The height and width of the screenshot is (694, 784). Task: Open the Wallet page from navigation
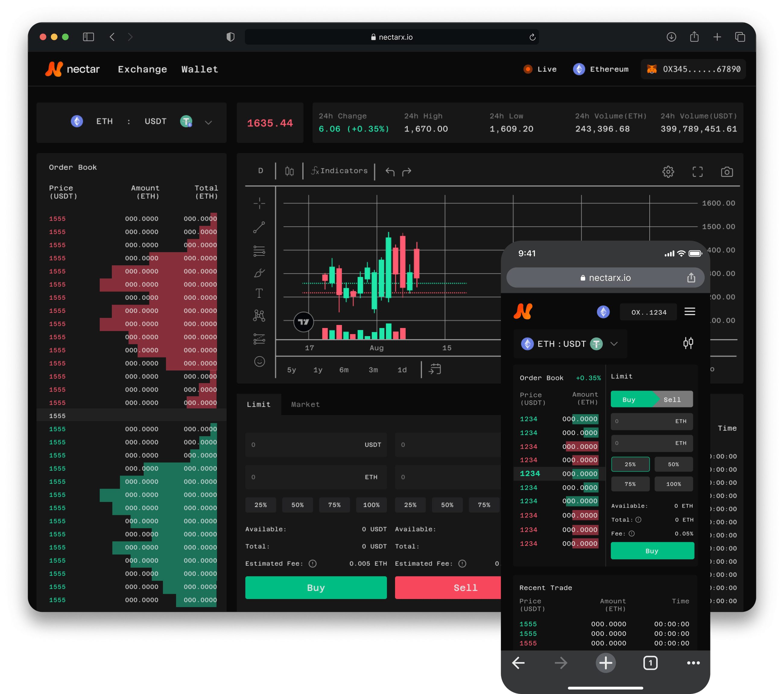(x=199, y=69)
